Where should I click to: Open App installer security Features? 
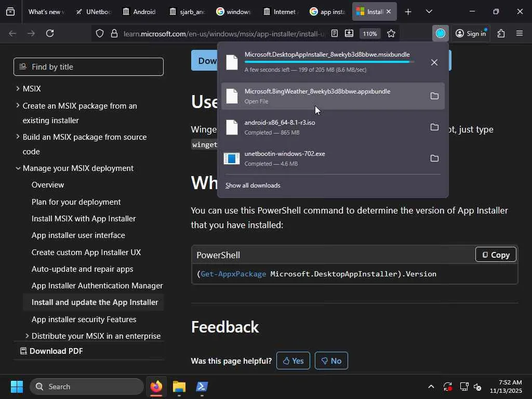pyautogui.click(x=84, y=320)
